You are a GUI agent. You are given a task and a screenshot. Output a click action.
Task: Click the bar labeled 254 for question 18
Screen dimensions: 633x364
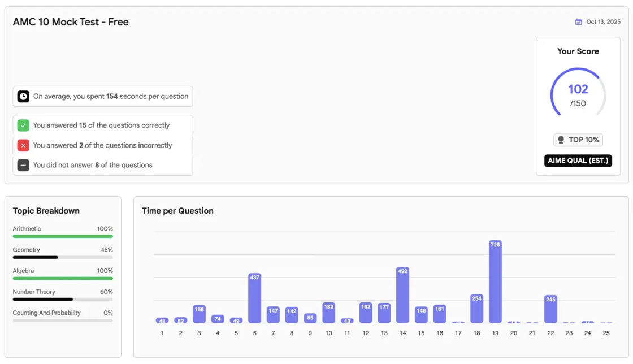pos(476,309)
